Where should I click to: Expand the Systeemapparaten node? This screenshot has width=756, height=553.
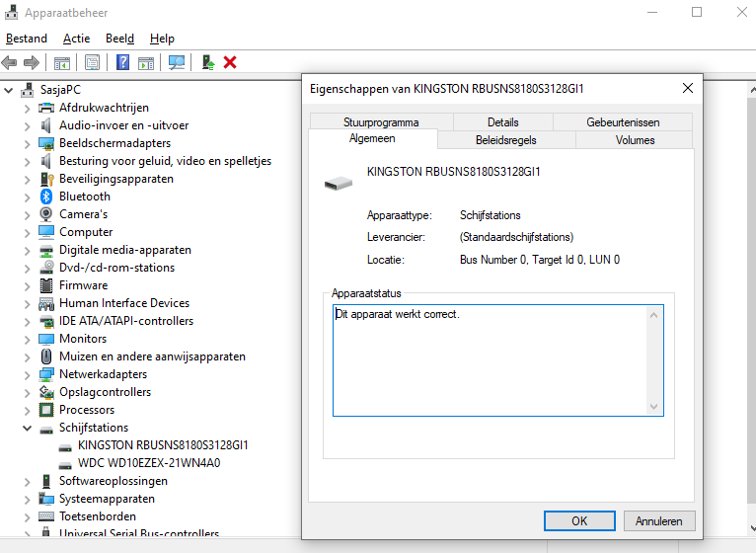[x=28, y=499]
